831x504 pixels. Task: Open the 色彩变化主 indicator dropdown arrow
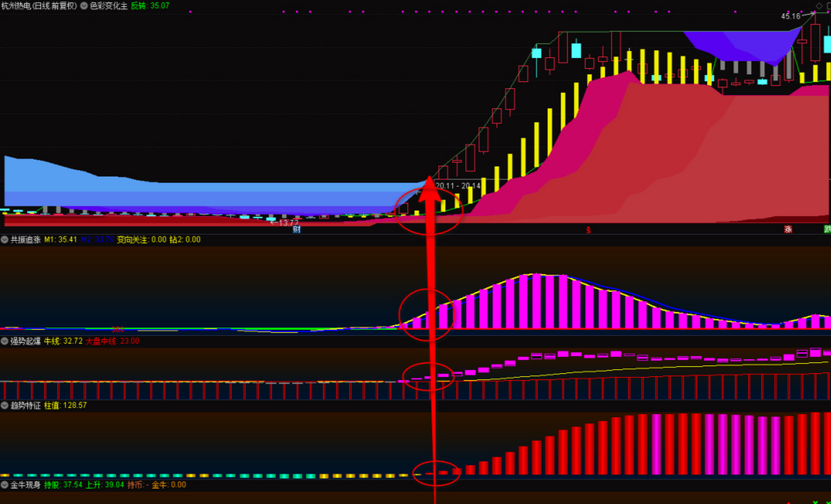click(84, 6)
